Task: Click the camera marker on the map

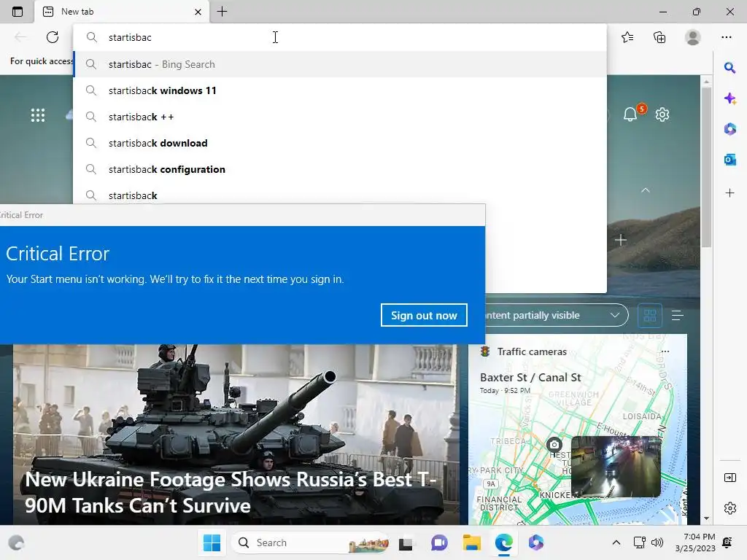Action: point(554,446)
